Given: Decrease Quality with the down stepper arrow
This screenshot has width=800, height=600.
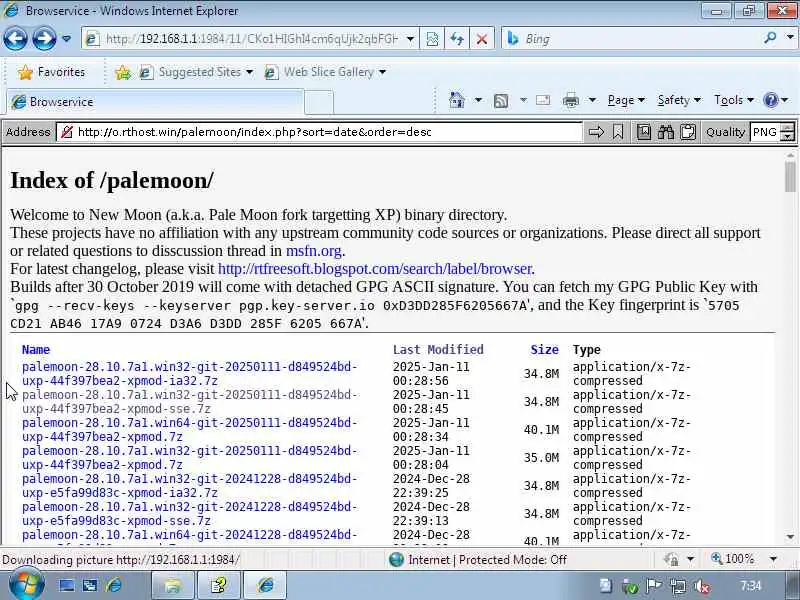Looking at the screenshot, I should pos(788,137).
